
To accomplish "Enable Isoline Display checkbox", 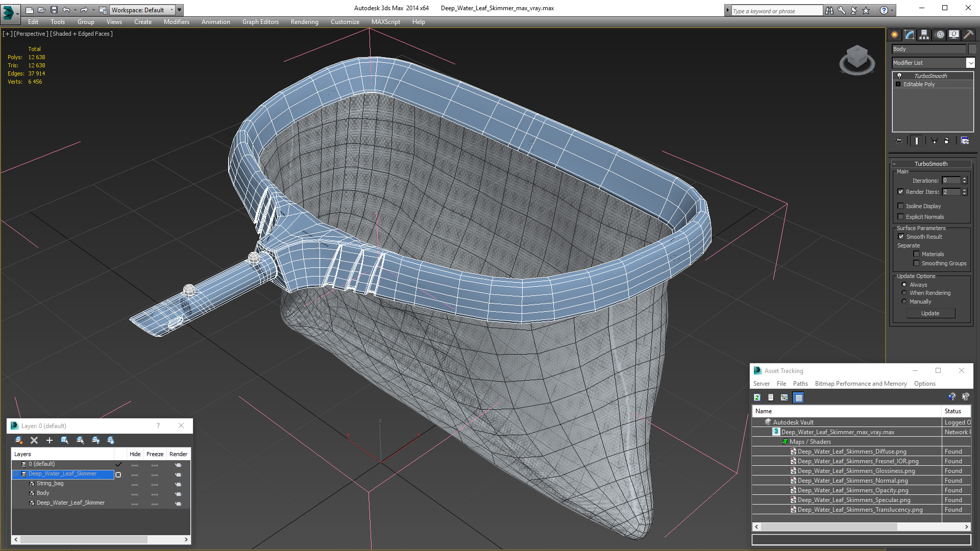I will coord(901,206).
